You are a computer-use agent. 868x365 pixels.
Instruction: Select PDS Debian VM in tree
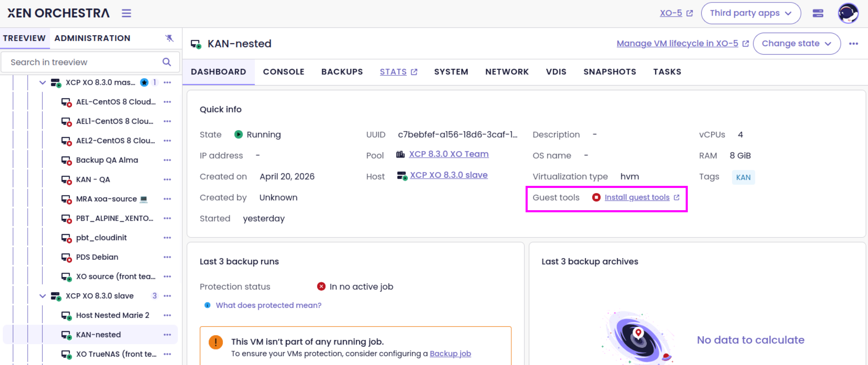(x=97, y=257)
